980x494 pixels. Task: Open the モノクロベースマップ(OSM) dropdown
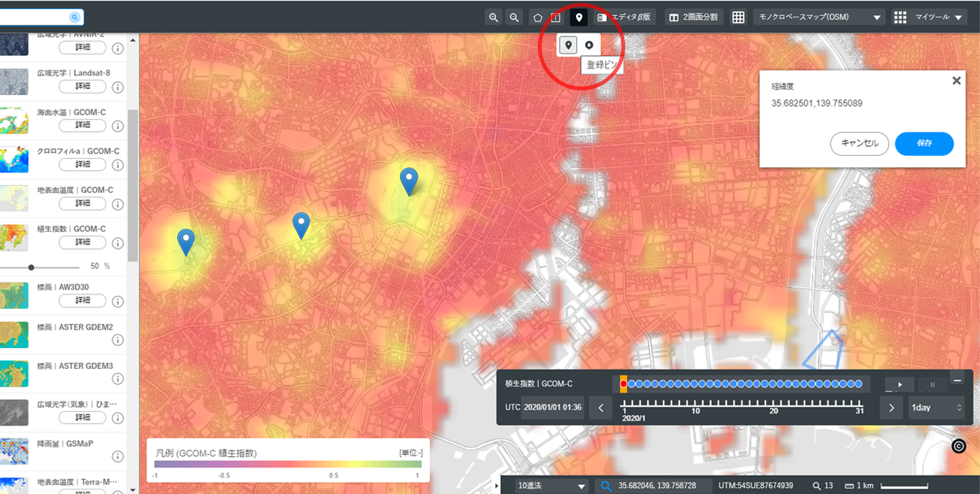(819, 17)
